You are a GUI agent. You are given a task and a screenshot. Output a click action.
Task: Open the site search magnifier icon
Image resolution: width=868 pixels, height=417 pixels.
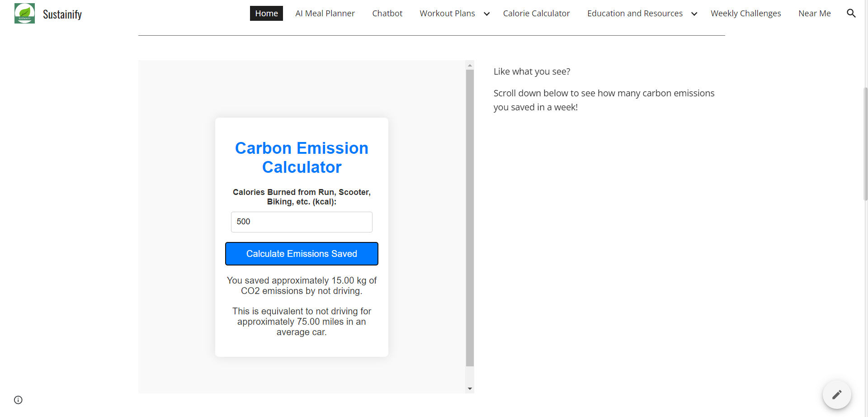click(x=851, y=14)
